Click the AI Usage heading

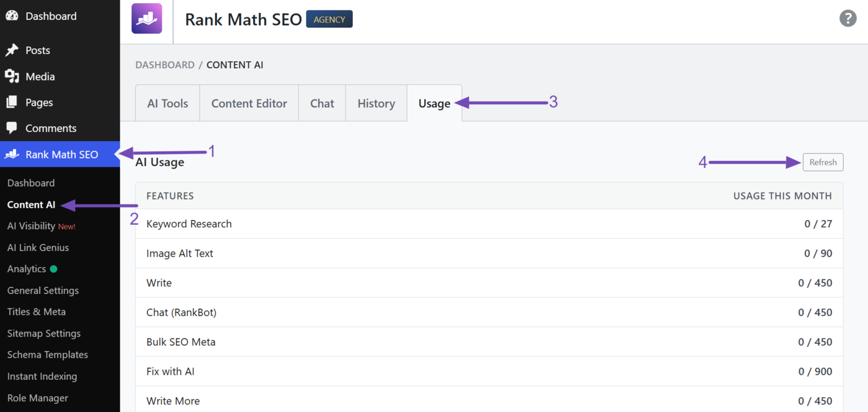[x=160, y=162]
